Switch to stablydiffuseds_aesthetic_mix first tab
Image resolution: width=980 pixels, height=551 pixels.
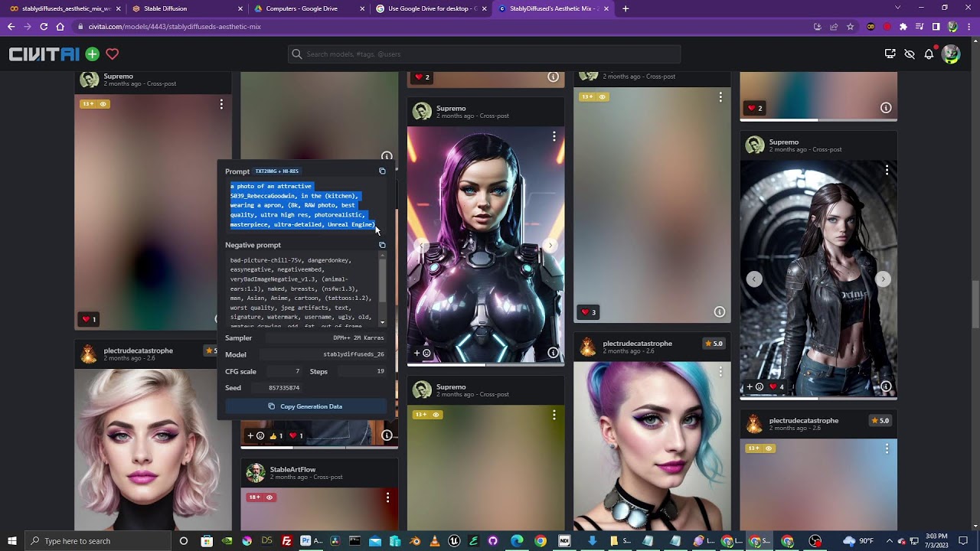tap(65, 8)
